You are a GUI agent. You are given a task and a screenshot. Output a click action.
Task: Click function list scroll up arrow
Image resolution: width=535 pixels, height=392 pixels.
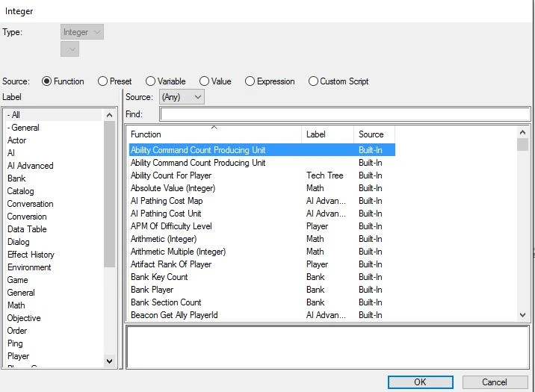tap(522, 132)
